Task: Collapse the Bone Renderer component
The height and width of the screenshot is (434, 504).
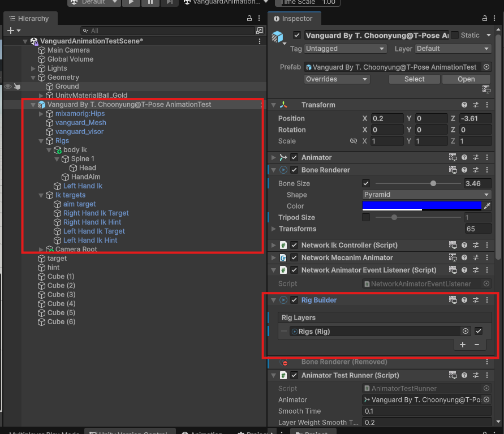Action: point(274,170)
